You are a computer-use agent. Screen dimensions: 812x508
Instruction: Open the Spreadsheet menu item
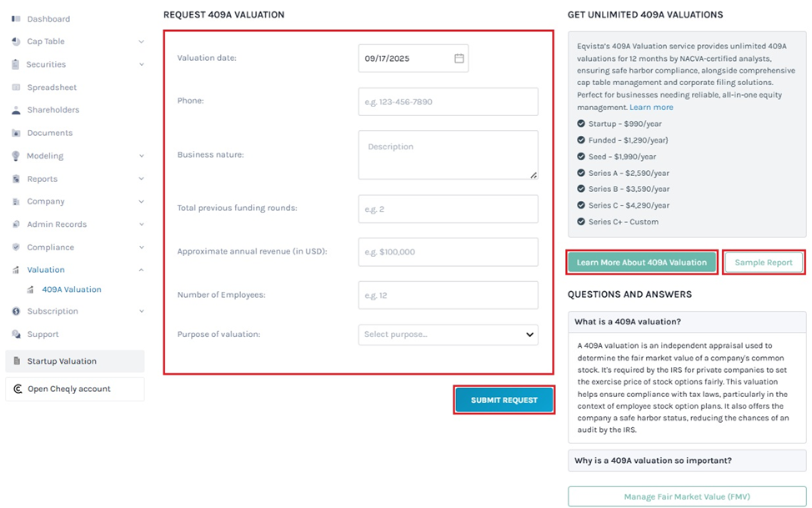[x=52, y=88]
